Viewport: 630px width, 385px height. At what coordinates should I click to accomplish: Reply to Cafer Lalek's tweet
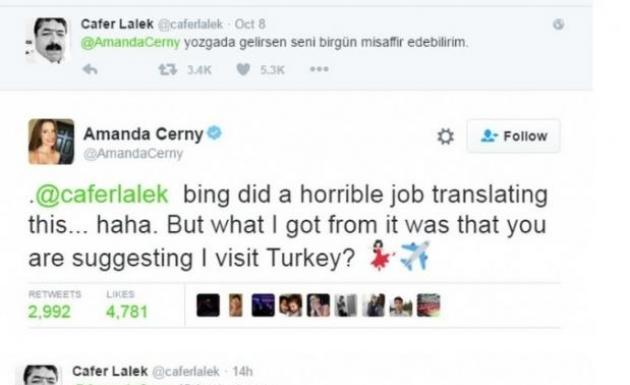pyautogui.click(x=90, y=70)
